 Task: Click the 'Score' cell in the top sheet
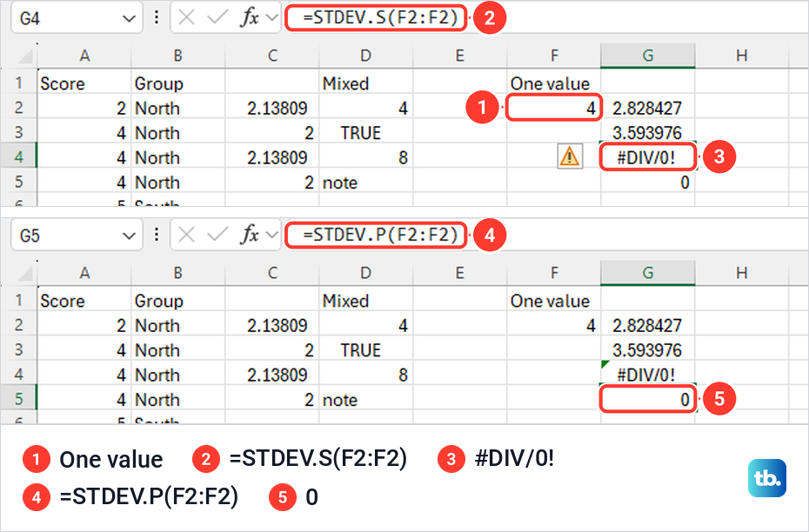tap(84, 83)
